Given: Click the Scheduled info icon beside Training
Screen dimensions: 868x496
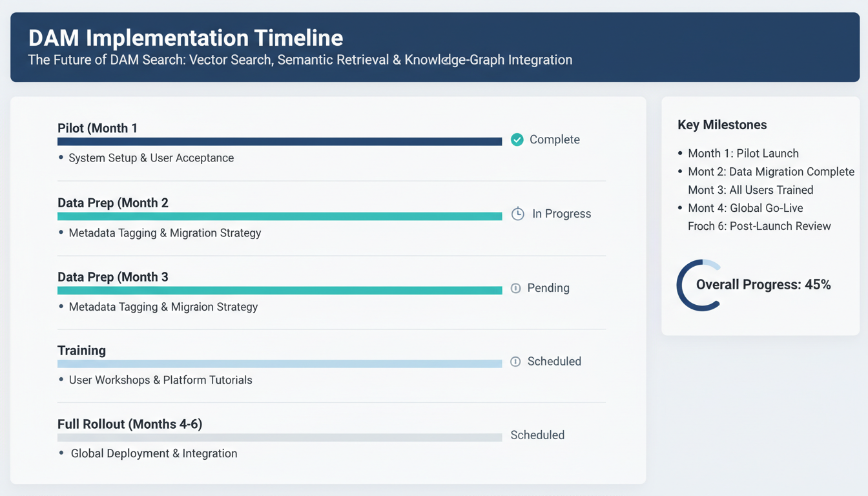Looking at the screenshot, I should [x=515, y=362].
